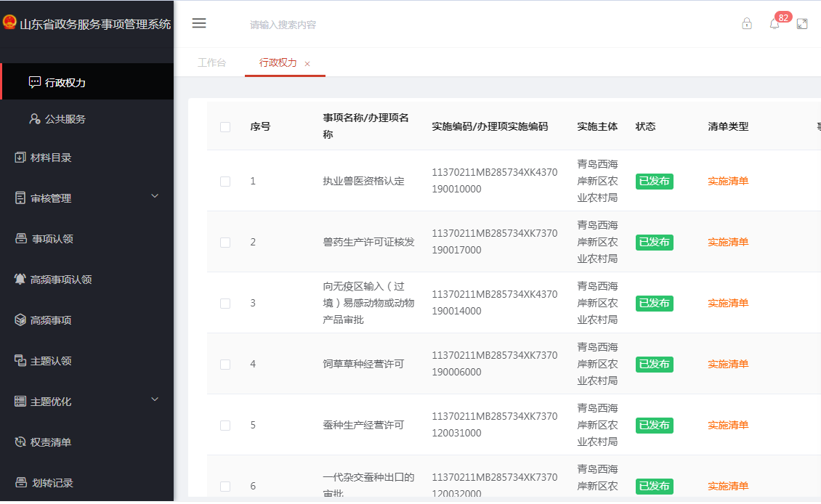Click the search input field
Viewport: 821px width, 504px height.
363,25
